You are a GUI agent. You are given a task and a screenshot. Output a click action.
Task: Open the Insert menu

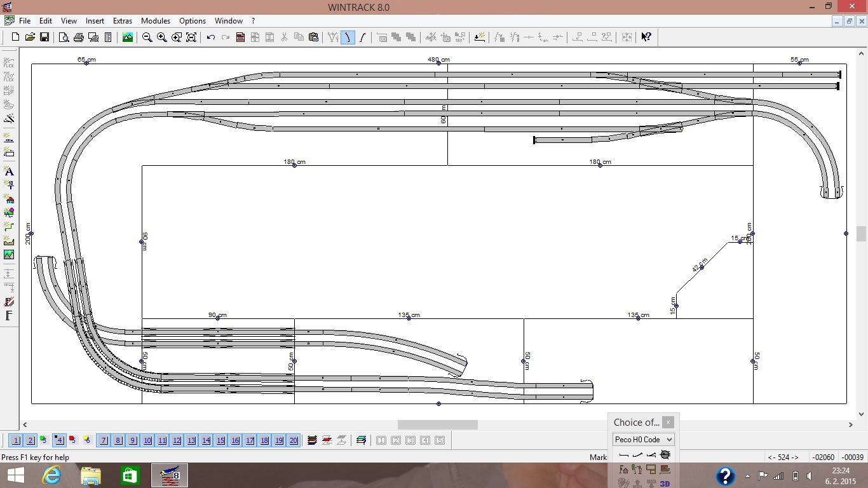click(95, 21)
